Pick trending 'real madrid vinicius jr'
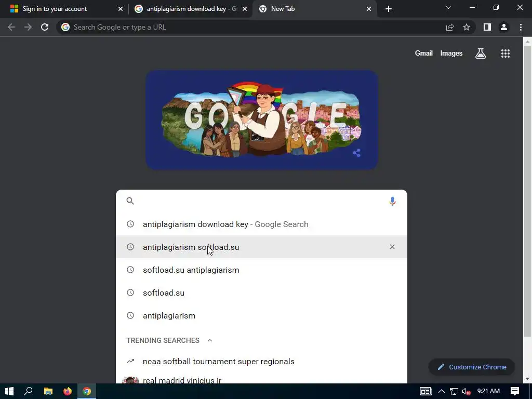The width and height of the screenshot is (532, 399). [262, 380]
